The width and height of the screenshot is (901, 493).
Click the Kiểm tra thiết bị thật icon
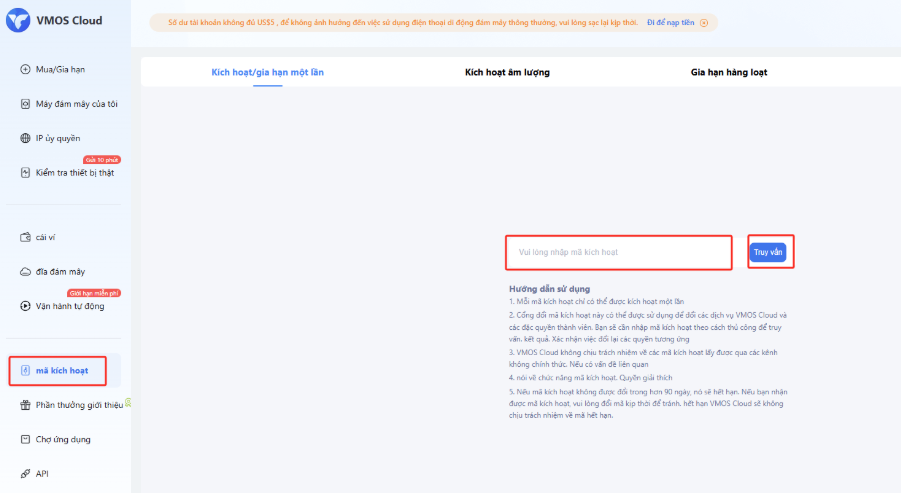[25, 173]
